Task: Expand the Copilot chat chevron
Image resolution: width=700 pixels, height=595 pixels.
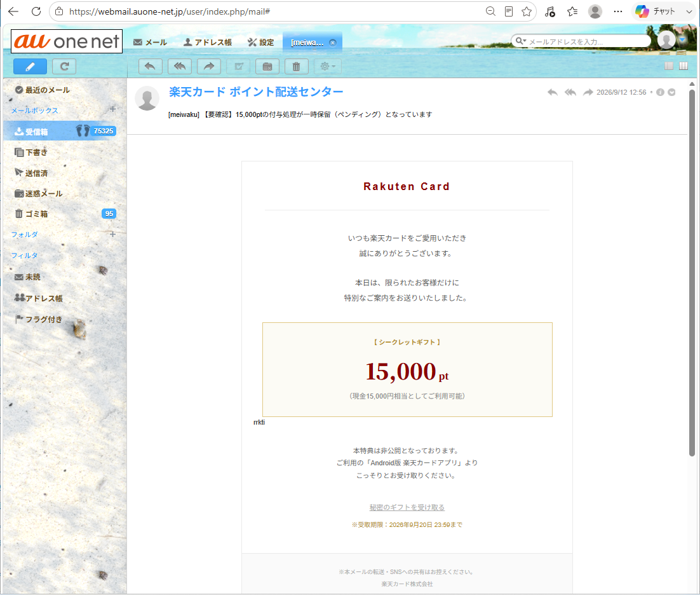Action: (689, 11)
